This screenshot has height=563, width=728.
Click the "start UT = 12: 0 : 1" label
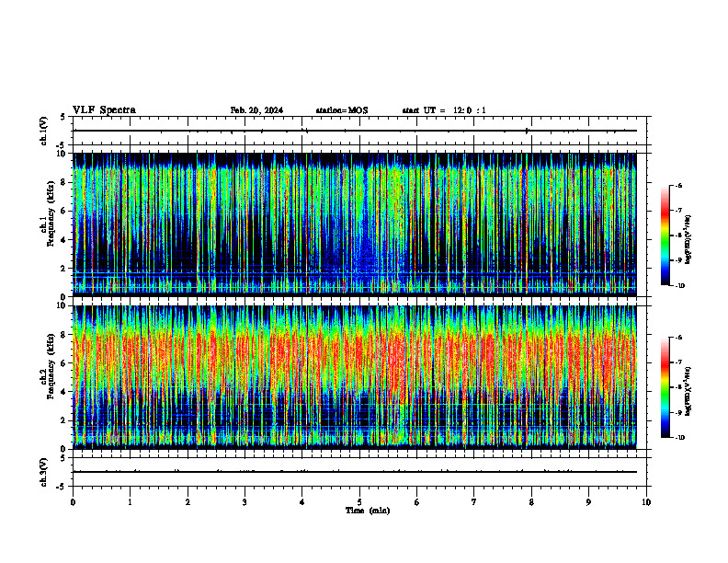[x=444, y=110]
